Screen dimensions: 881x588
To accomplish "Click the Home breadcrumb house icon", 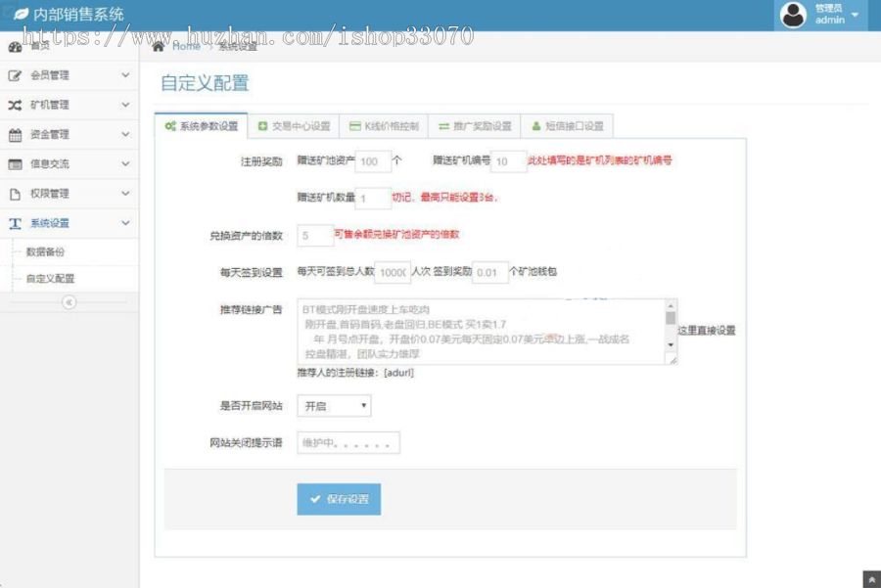I will 157,44.
